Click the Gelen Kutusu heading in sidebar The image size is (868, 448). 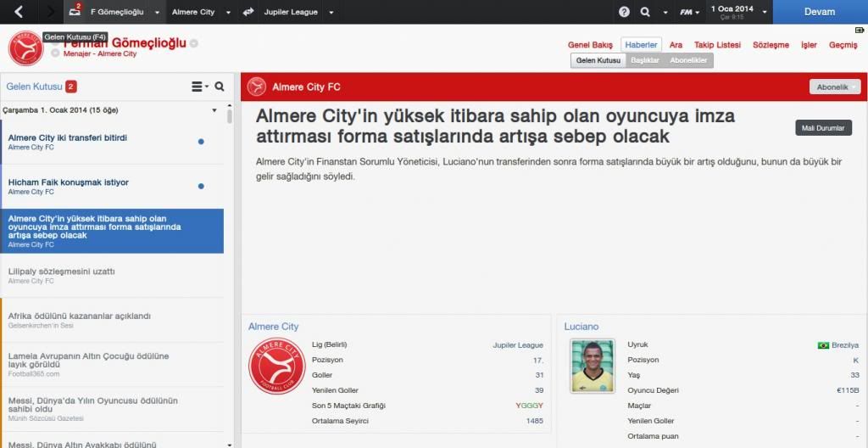click(34, 87)
